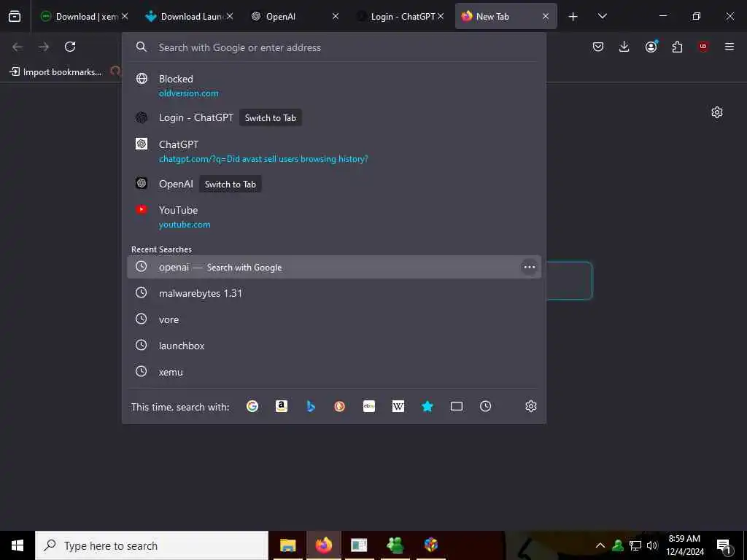Search history via clock icon
This screenshot has width=747, height=560.
485,406
